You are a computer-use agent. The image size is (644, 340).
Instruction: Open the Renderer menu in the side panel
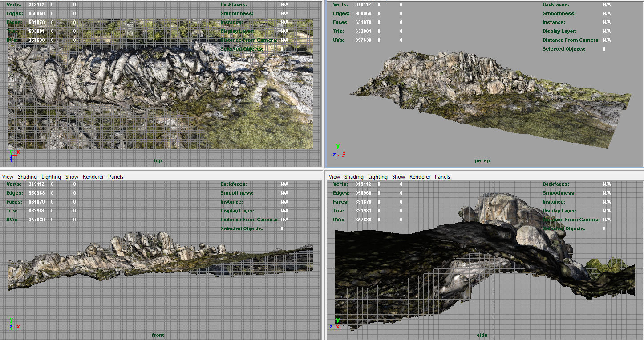420,177
